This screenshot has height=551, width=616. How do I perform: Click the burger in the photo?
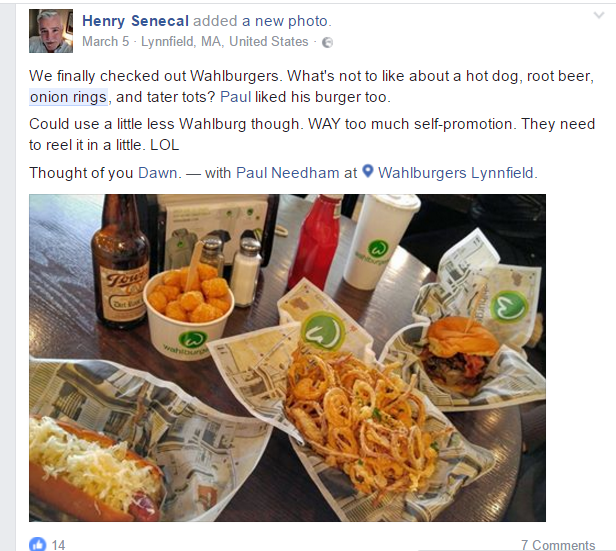coord(460,355)
